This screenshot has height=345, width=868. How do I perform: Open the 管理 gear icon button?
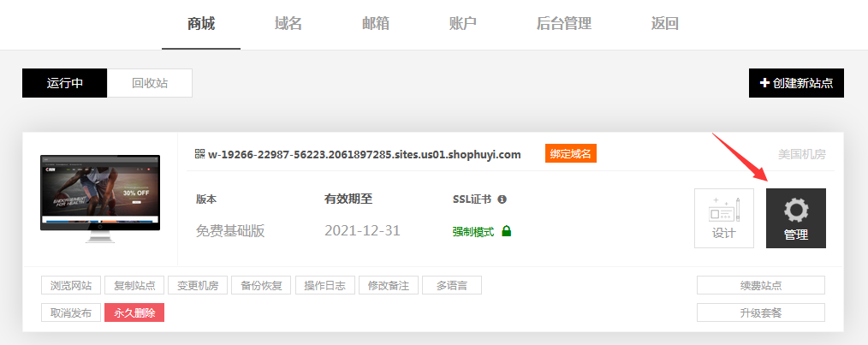click(x=795, y=218)
